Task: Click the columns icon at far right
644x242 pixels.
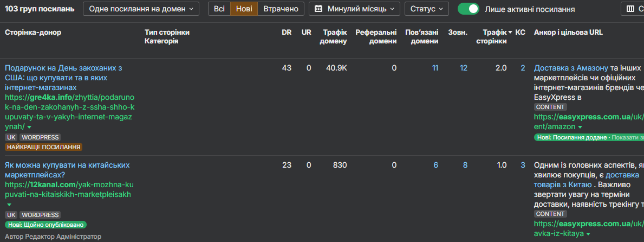Action: click(631, 9)
